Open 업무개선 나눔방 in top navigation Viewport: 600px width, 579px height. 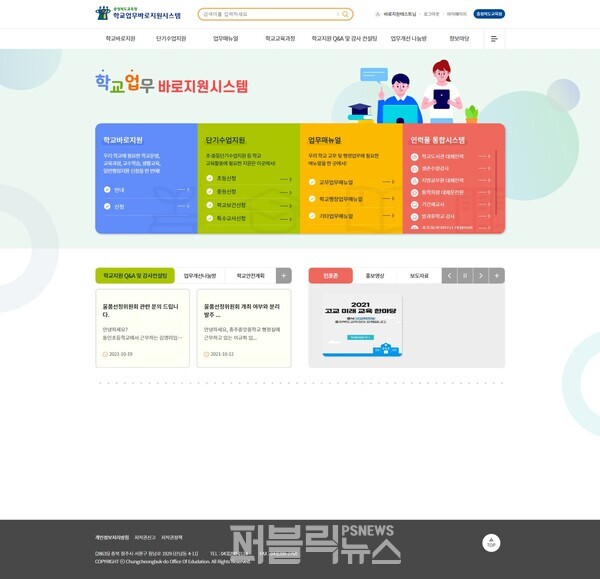409,39
